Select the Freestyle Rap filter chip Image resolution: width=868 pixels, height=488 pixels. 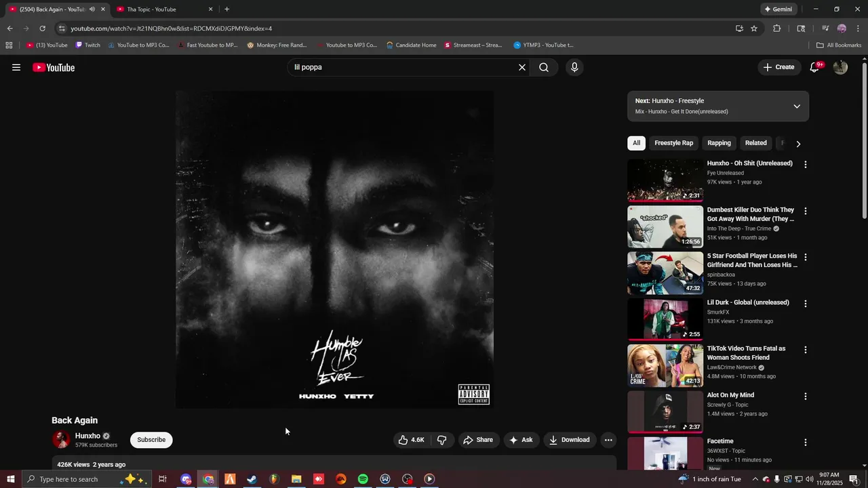tap(673, 143)
